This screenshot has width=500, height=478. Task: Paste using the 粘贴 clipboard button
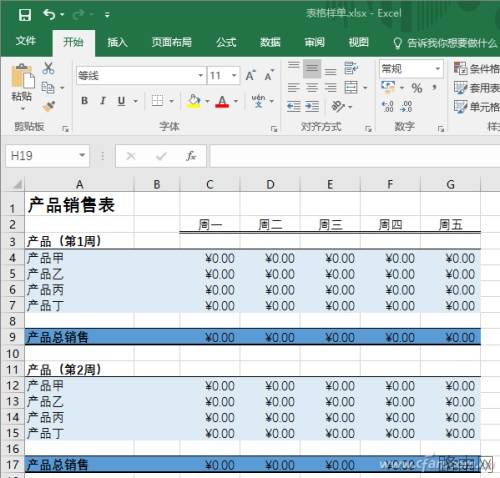(x=22, y=87)
